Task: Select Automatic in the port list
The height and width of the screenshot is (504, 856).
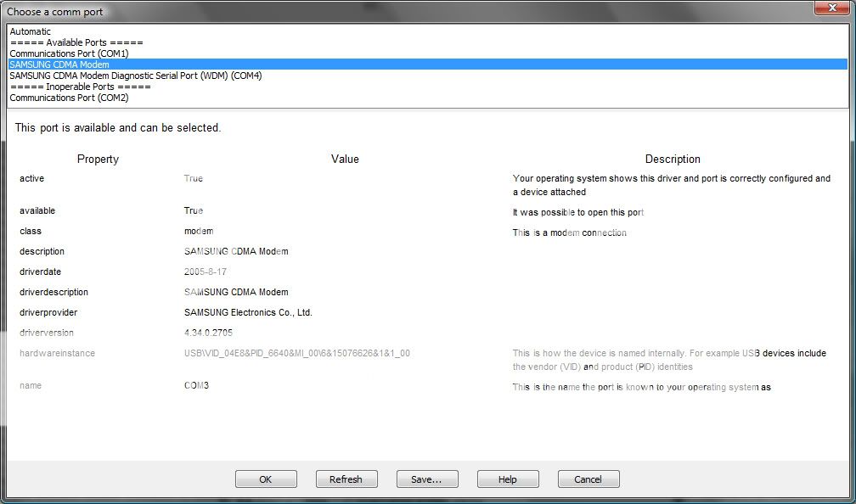Action: point(429,31)
